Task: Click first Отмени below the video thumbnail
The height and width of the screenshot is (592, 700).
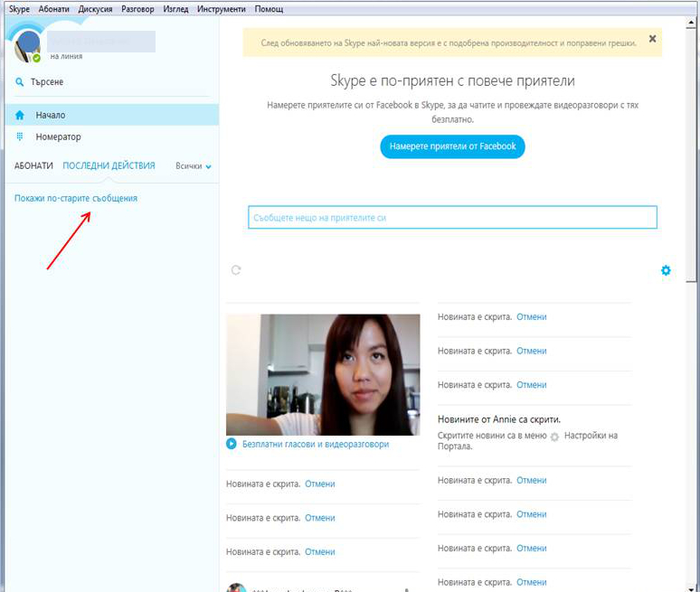Action: pos(319,484)
